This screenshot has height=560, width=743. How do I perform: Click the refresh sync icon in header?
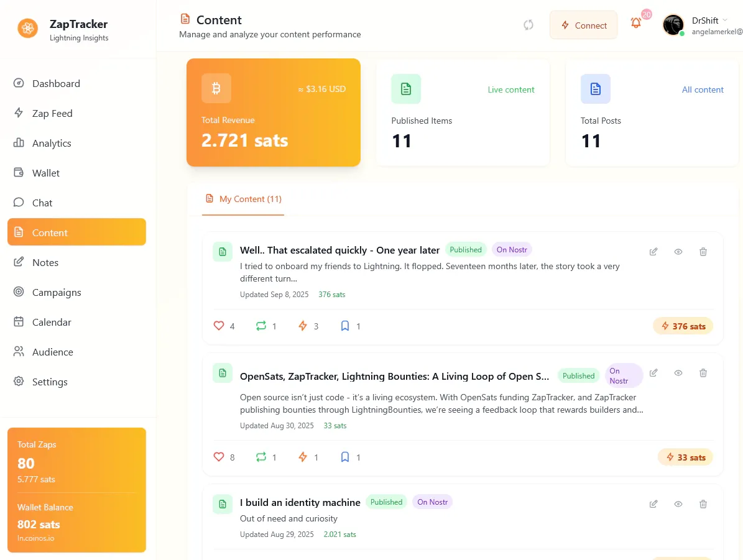pyautogui.click(x=528, y=25)
